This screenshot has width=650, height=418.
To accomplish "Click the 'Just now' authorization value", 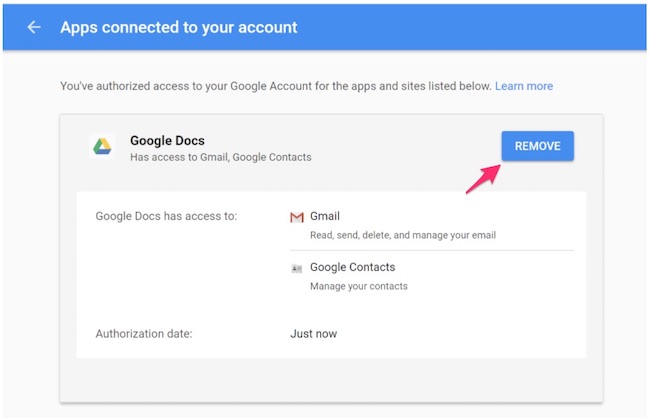I will pos(313,333).
